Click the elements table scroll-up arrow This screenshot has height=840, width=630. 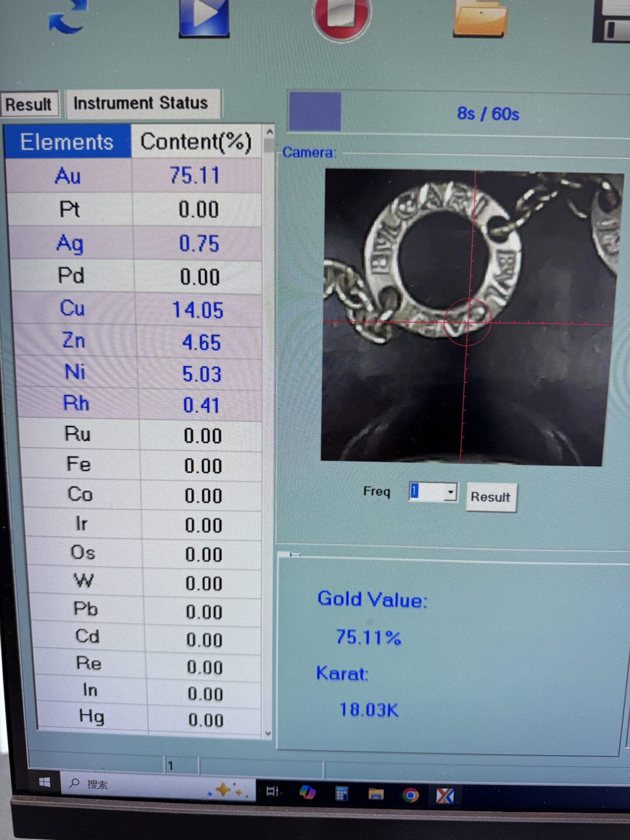click(269, 131)
